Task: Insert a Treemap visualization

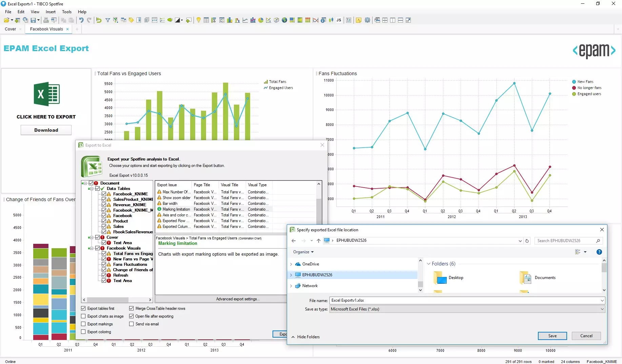Action: (292, 20)
